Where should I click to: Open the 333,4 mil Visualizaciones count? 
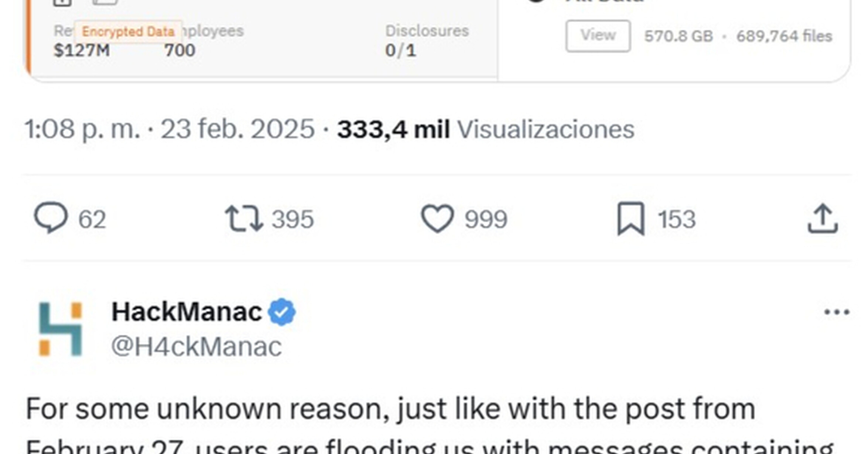coord(485,129)
